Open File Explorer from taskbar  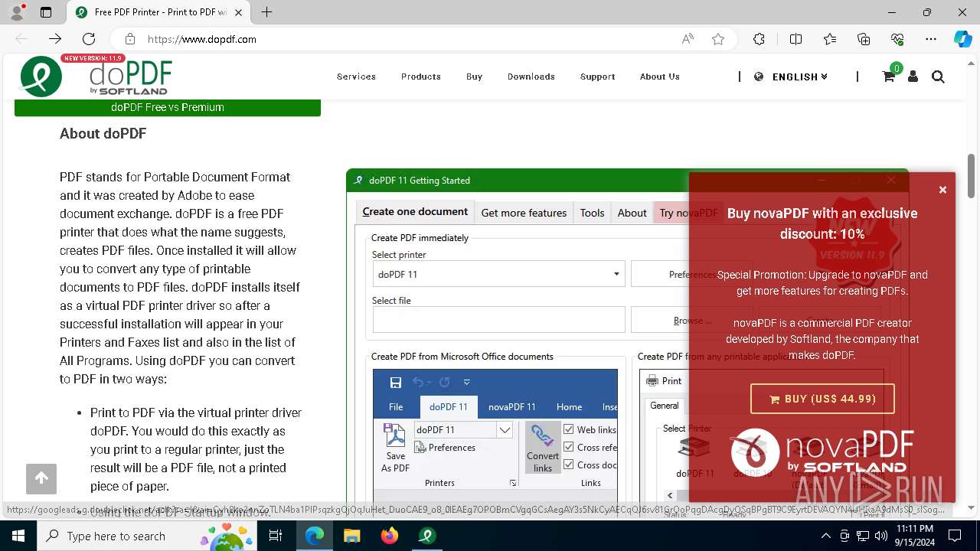coord(352,536)
